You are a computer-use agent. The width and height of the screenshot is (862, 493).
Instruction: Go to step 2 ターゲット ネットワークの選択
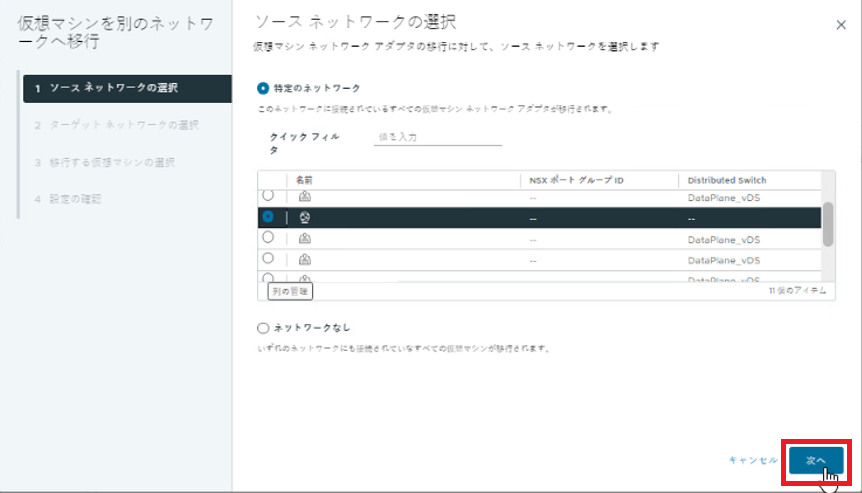coord(123,125)
